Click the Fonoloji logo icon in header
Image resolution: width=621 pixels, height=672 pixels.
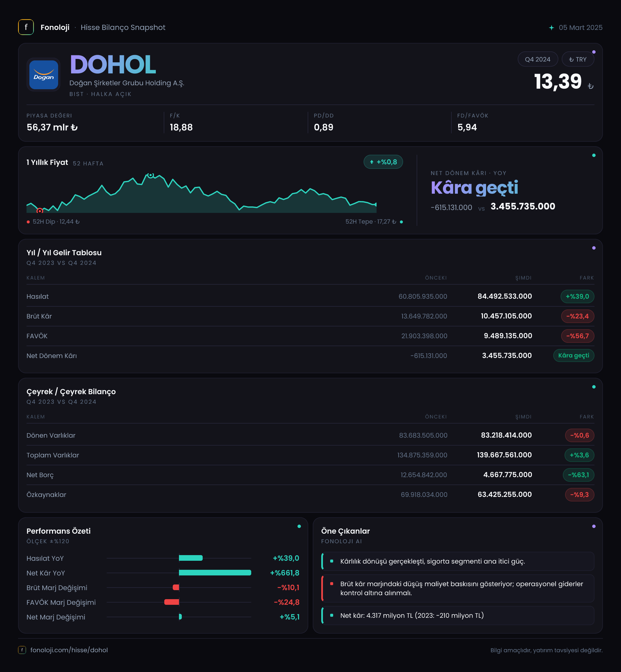(26, 27)
